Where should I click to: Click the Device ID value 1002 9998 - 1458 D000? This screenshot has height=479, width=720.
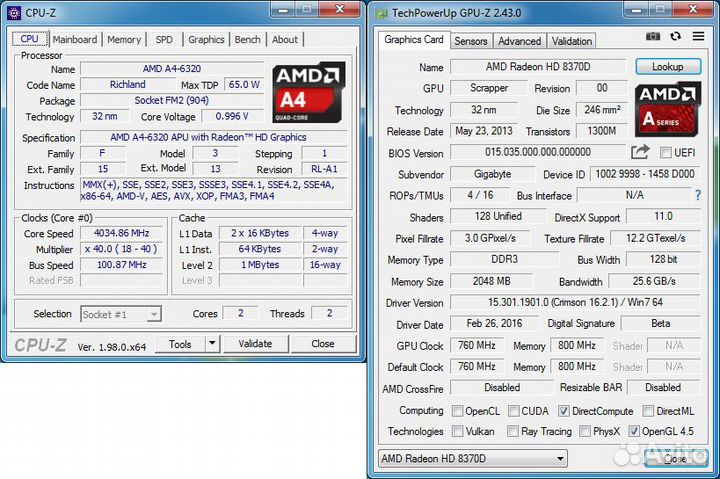(x=645, y=174)
